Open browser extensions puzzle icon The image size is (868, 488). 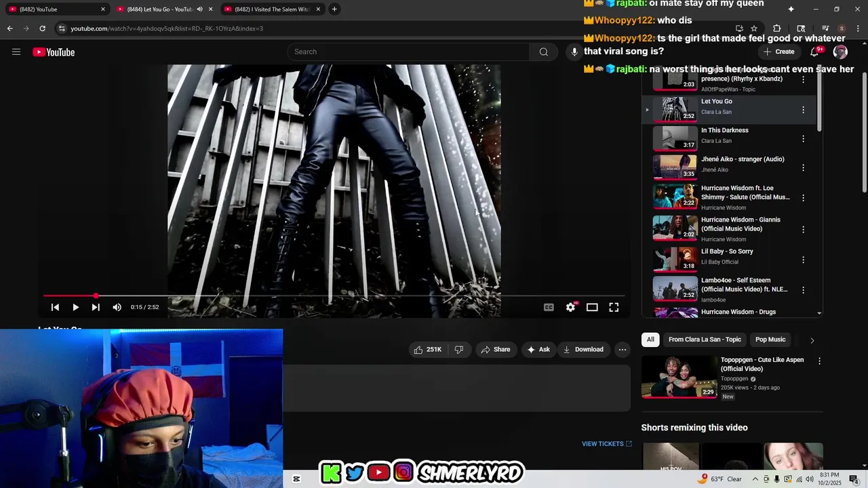coord(777,28)
